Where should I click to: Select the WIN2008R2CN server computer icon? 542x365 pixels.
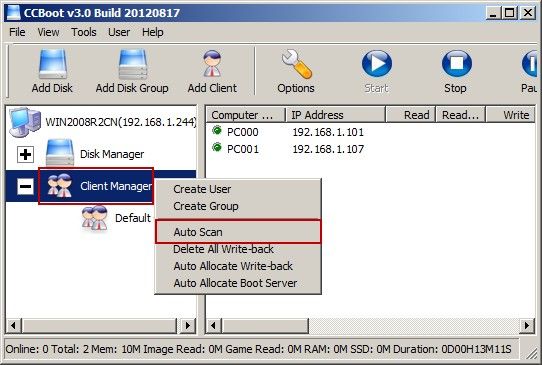click(25, 122)
